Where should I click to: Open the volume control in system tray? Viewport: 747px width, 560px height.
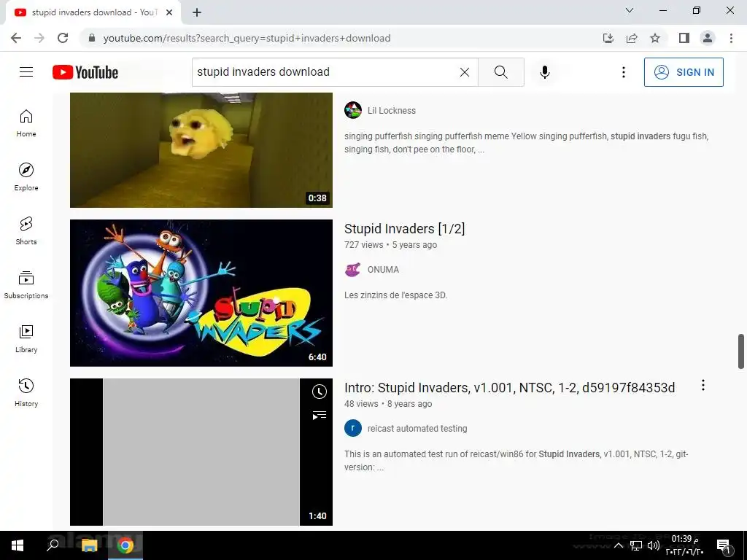(x=653, y=545)
